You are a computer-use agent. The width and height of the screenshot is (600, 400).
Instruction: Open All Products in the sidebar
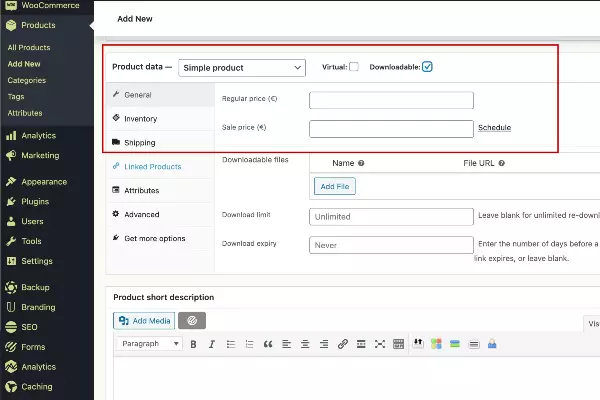click(x=28, y=47)
